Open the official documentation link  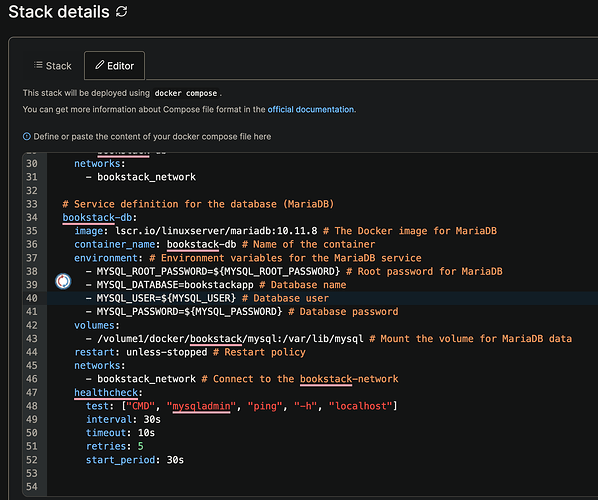[311, 109]
